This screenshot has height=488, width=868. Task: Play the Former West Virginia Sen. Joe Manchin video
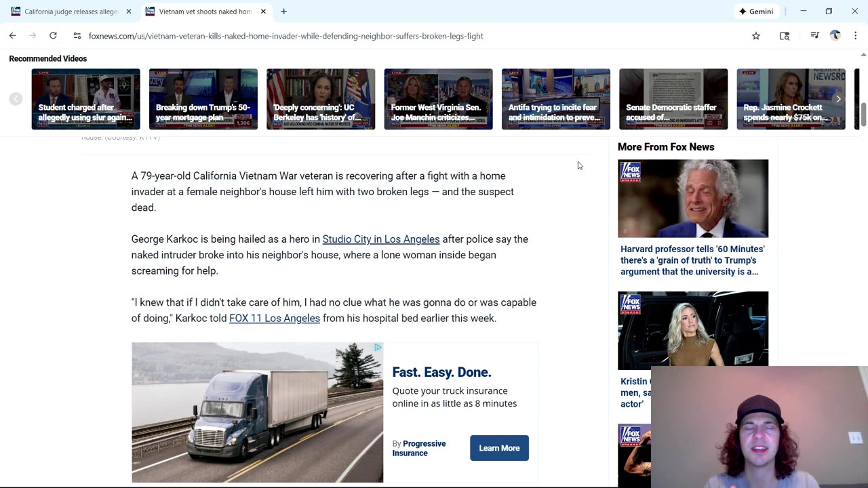pyautogui.click(x=438, y=99)
